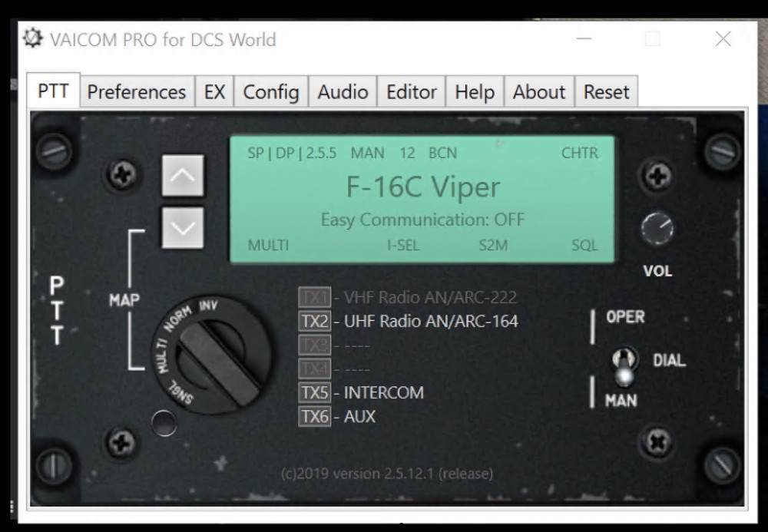Minimize the VAICOM PRO window
Image resolution: width=768 pixels, height=532 pixels.
pos(584,38)
